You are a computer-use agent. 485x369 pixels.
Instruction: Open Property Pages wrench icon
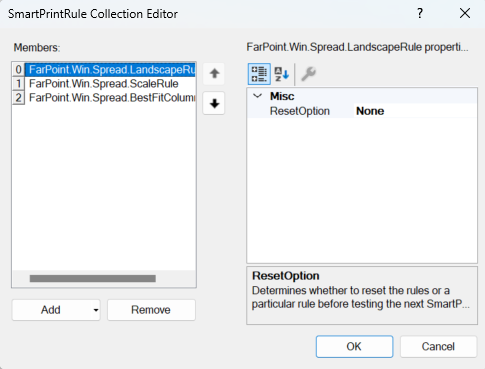tap(308, 74)
